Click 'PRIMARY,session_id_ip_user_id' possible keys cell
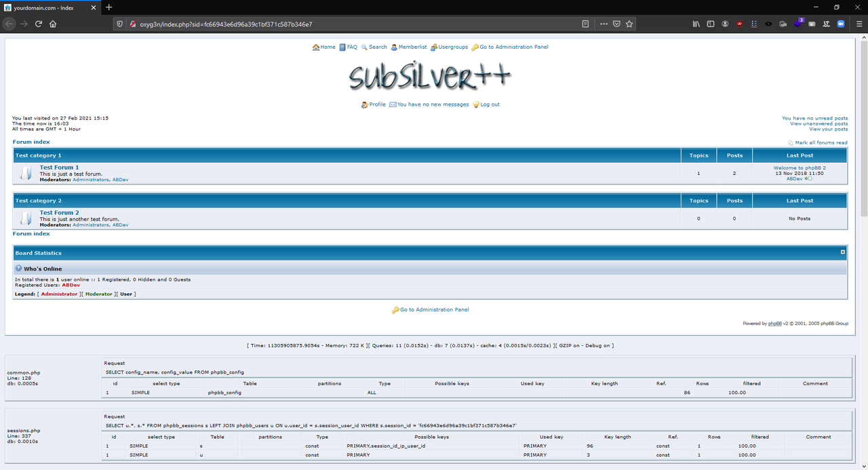The image size is (868, 470). [x=386, y=446]
